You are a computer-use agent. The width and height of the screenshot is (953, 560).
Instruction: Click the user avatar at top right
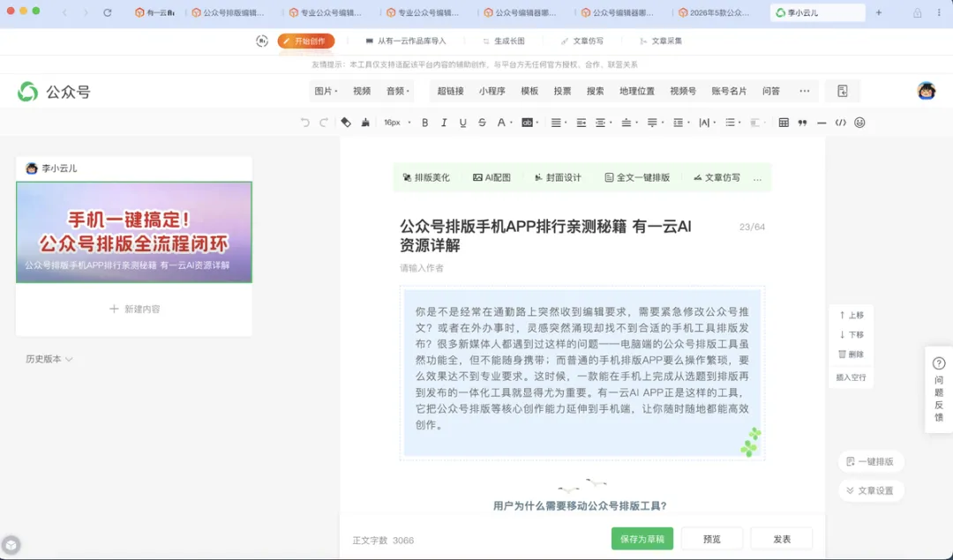click(927, 91)
